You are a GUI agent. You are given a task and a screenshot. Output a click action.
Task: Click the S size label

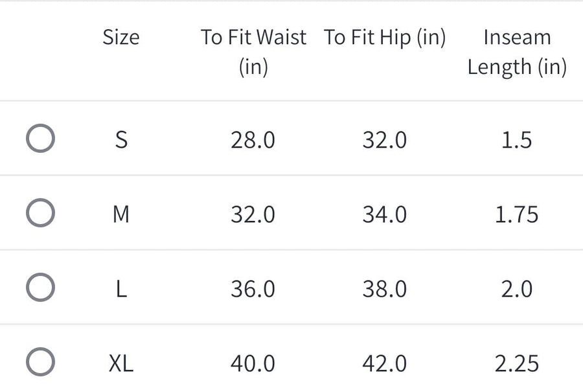121,140
